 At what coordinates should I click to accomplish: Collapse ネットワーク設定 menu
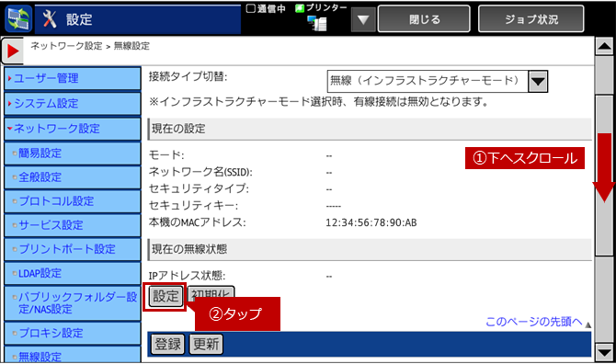click(73, 129)
